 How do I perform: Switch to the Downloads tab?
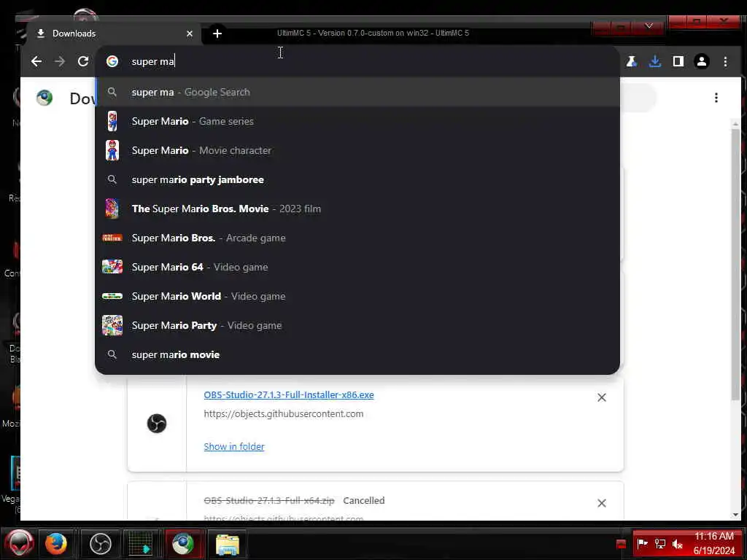coord(115,34)
